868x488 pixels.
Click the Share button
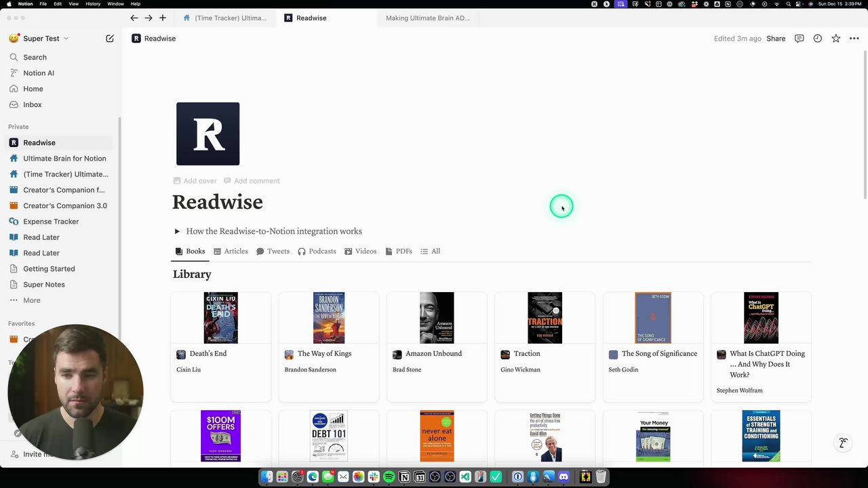776,39
